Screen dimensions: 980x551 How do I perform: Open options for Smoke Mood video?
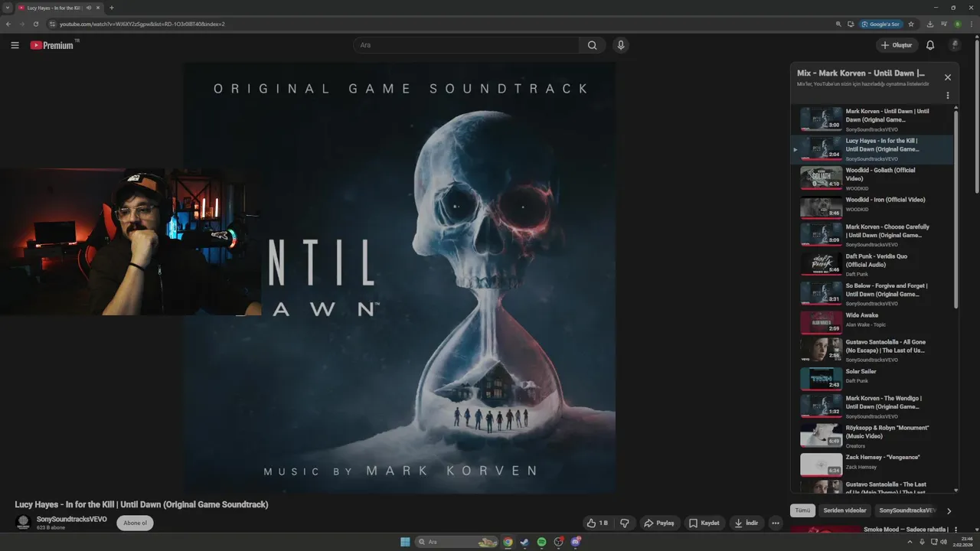point(955,530)
